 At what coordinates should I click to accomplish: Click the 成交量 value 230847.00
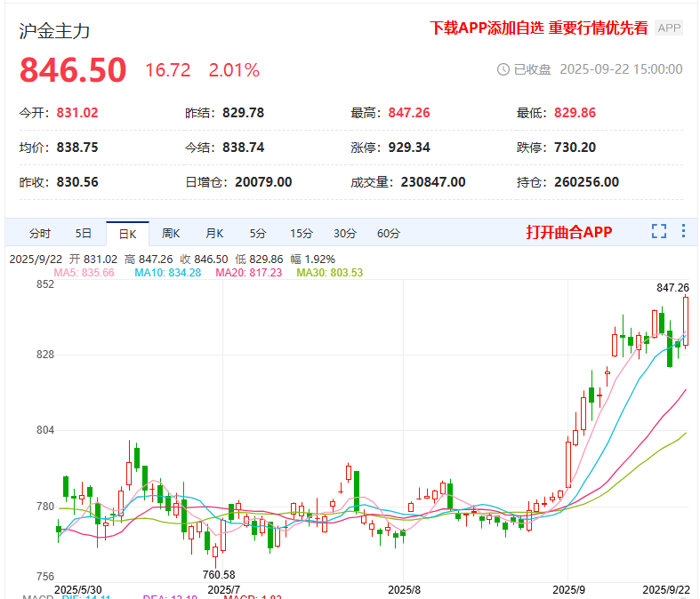click(433, 182)
